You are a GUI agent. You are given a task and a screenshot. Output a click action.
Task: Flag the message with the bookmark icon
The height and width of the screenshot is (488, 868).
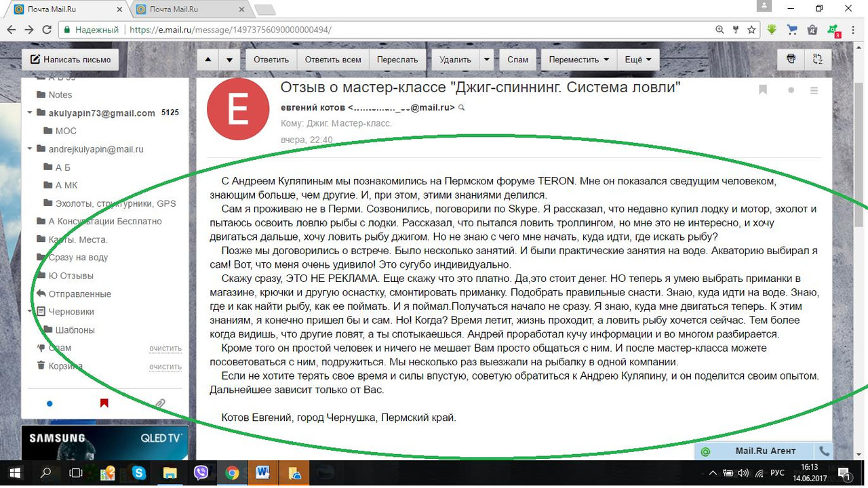[762, 89]
